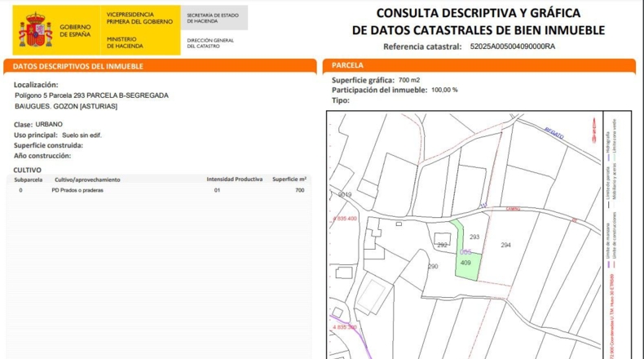Image resolution: width=644 pixels, height=359 pixels.
Task: Click 'DIRECCIÓN GENERAL DEL CATASTRO' text
Action: click(x=210, y=43)
